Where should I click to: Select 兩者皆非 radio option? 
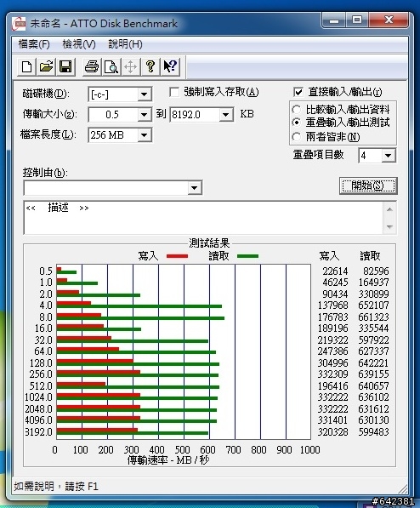click(x=296, y=137)
